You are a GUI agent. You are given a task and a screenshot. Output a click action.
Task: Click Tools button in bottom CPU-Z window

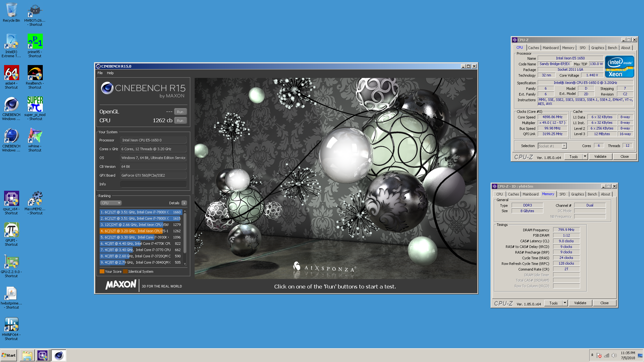(553, 303)
